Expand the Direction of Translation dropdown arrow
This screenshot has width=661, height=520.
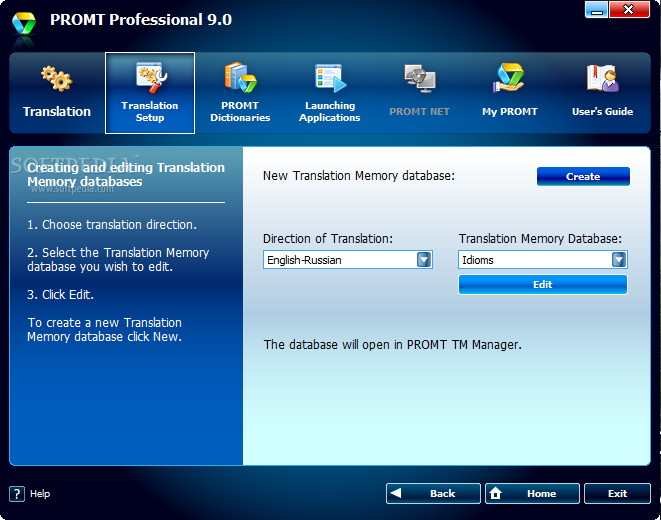(424, 260)
